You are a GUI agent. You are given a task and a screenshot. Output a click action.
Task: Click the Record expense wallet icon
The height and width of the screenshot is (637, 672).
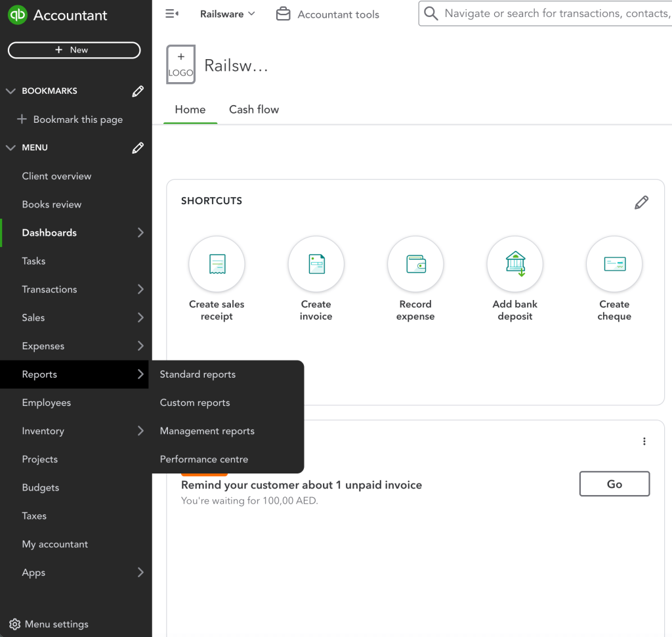tap(415, 263)
